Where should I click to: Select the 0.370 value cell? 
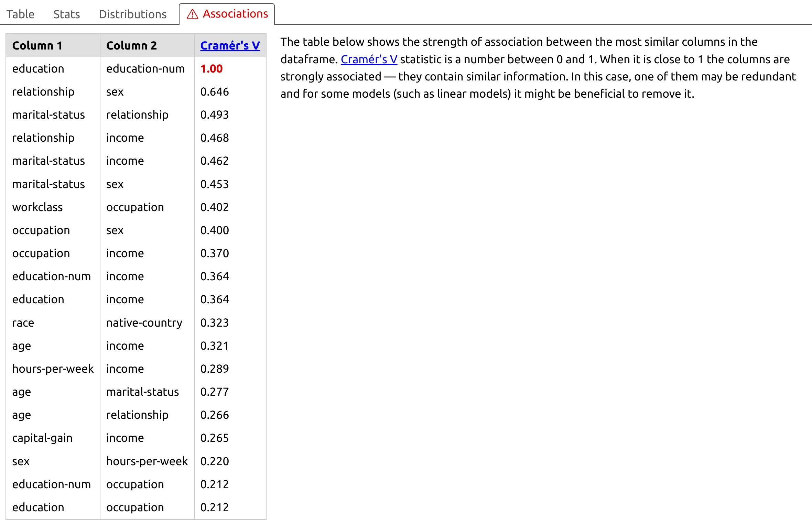(x=215, y=253)
